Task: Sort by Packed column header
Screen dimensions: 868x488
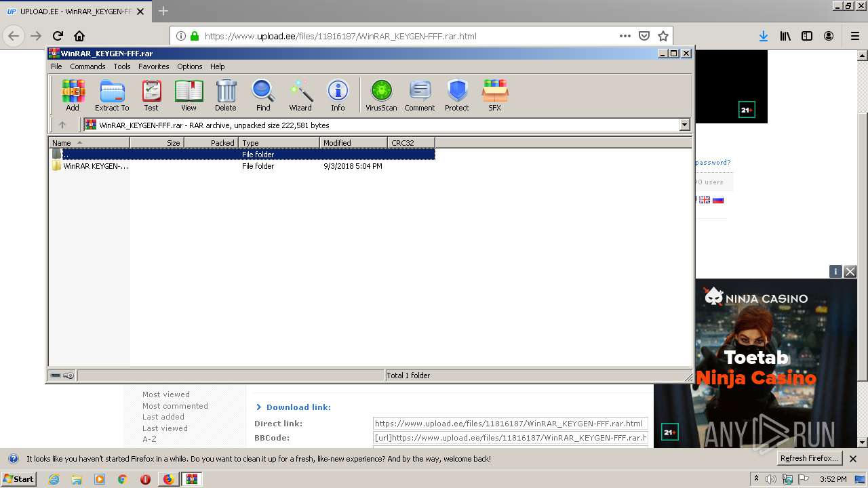Action: tap(211, 142)
